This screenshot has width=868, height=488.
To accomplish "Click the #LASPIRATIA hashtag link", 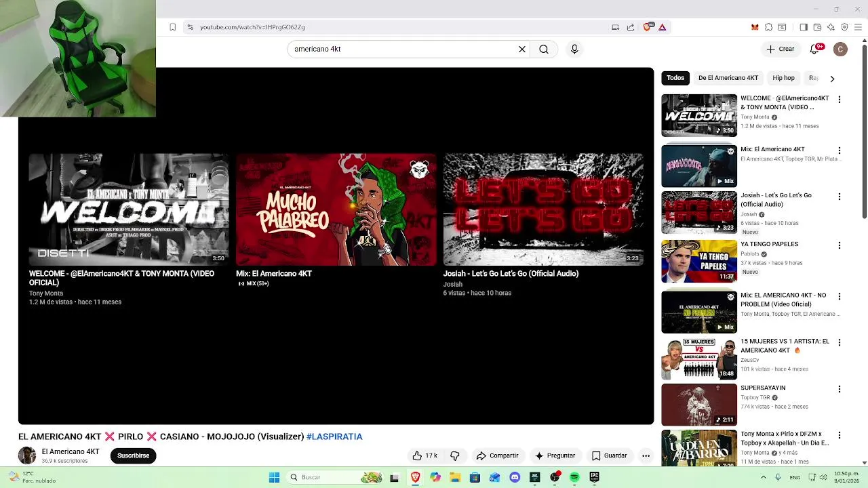I will pos(334,436).
